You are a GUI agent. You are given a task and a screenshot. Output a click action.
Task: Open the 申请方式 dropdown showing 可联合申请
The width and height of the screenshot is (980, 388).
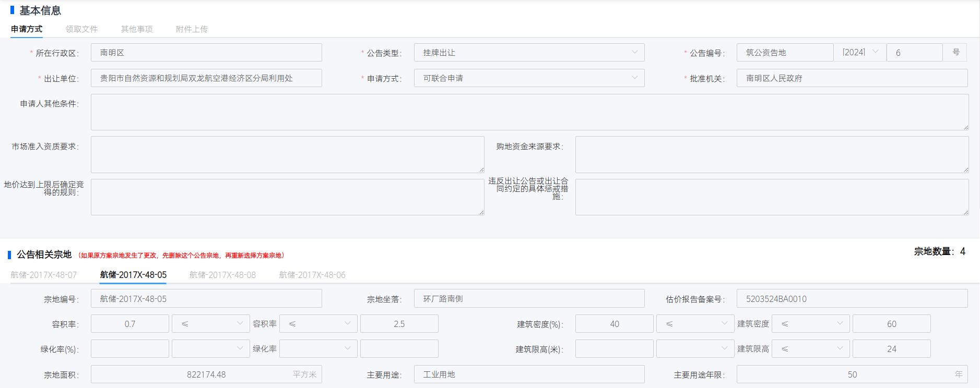pyautogui.click(x=529, y=78)
